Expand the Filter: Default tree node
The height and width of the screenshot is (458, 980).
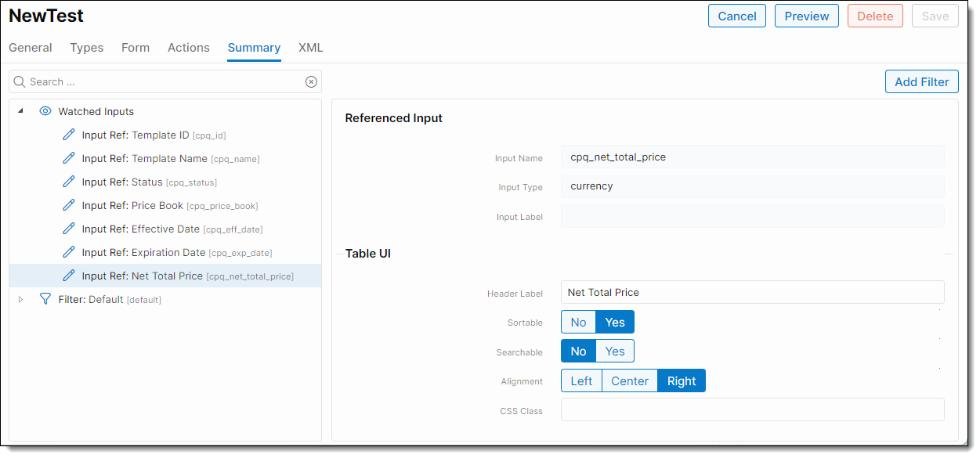coord(20,299)
